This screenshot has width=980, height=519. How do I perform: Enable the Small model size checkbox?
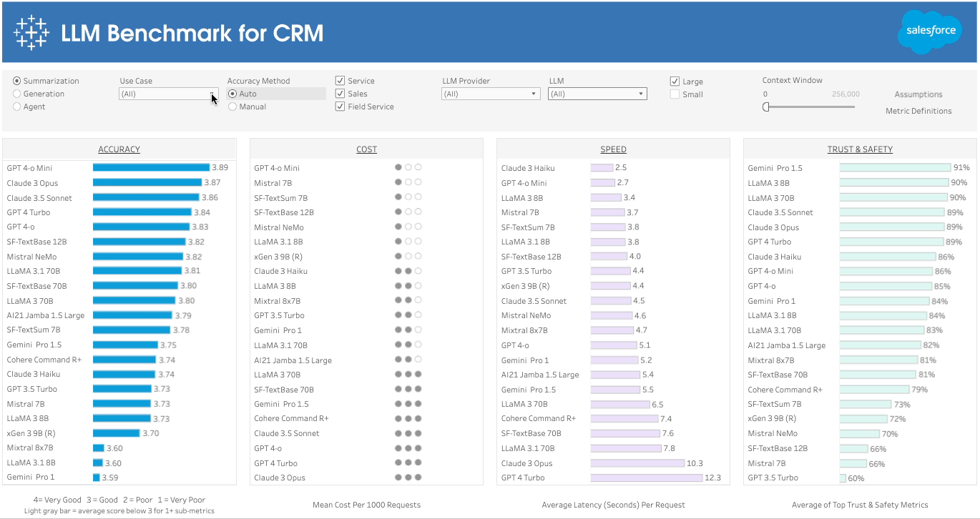675,94
